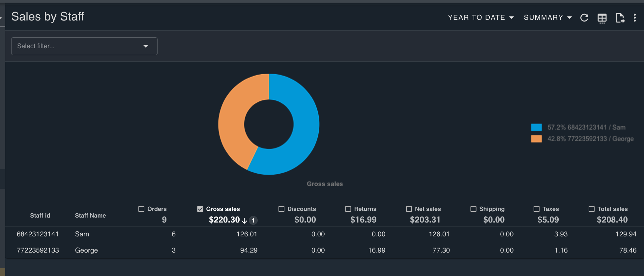Screen dimensions: 644x276
Task: Sort by the Staff Name column header
Action: click(x=90, y=216)
